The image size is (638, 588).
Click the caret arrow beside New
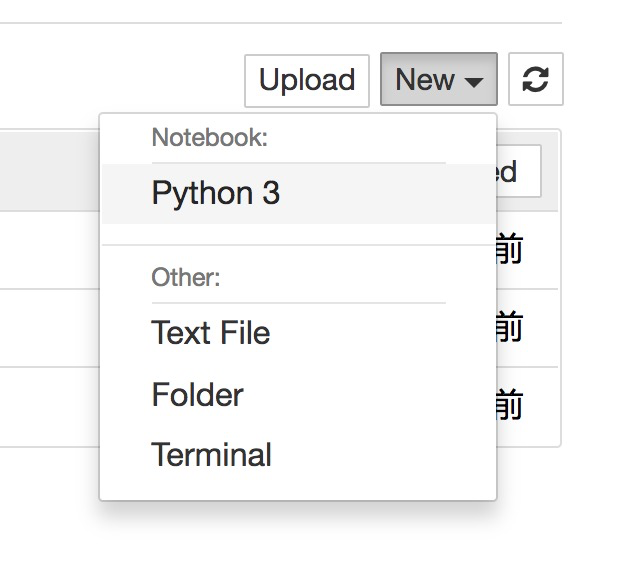(474, 81)
